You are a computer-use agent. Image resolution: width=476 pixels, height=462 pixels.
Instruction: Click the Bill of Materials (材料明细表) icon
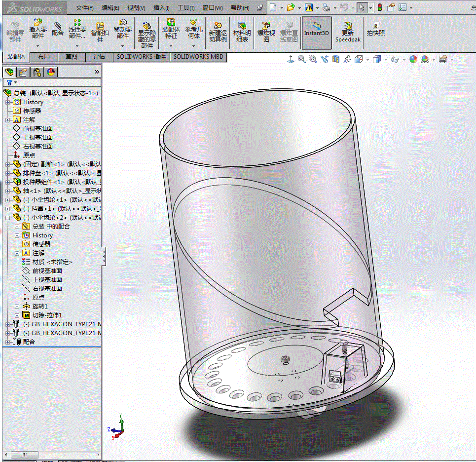242,32
